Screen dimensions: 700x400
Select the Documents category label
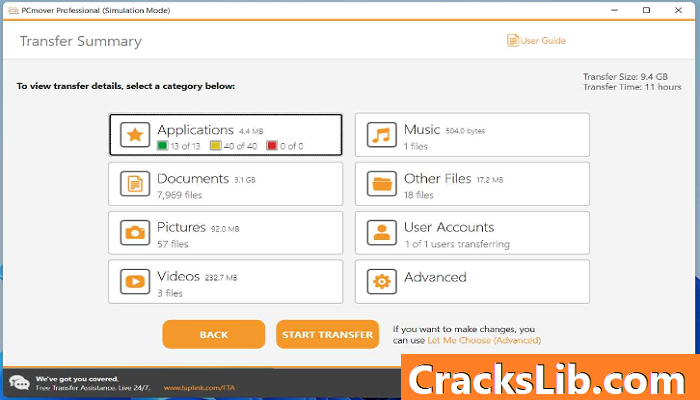click(193, 179)
